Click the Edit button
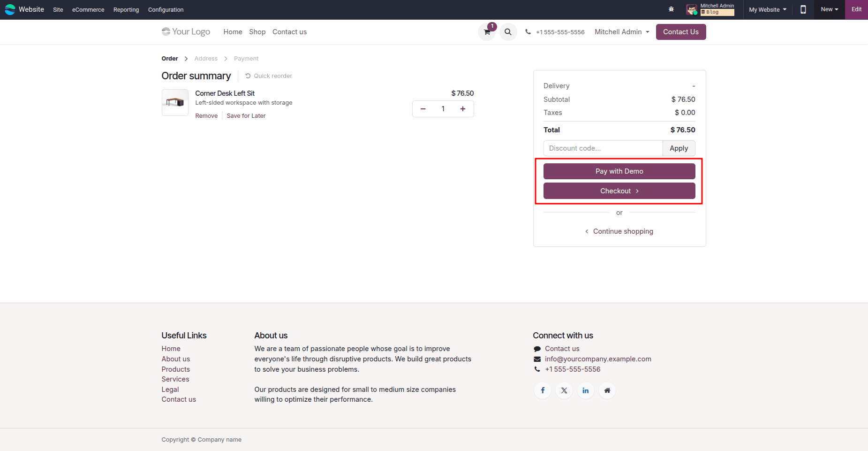Screen dimensions: 868x451 (856, 9)
